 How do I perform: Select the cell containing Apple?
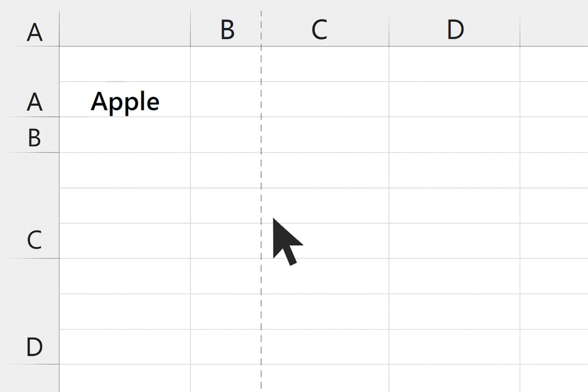(x=125, y=99)
